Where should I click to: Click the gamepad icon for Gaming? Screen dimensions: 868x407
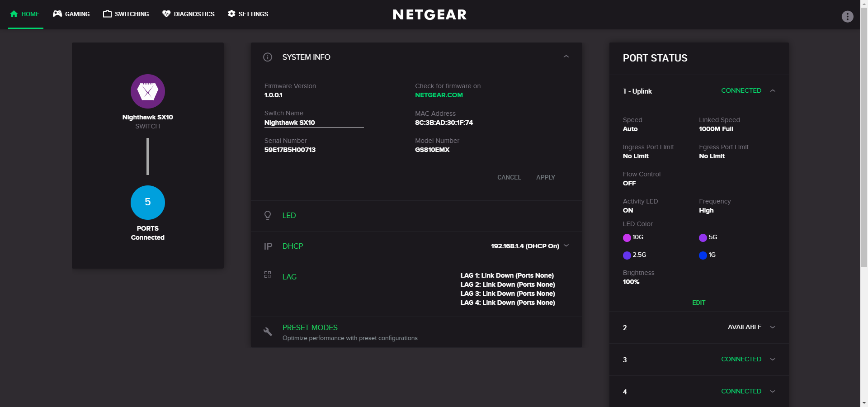[57, 14]
